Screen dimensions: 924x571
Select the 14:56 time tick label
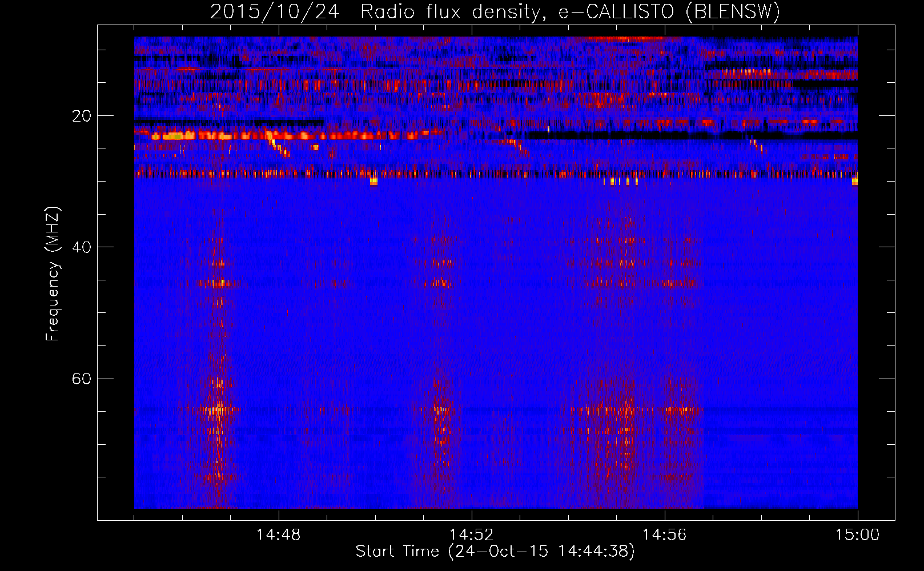point(664,534)
